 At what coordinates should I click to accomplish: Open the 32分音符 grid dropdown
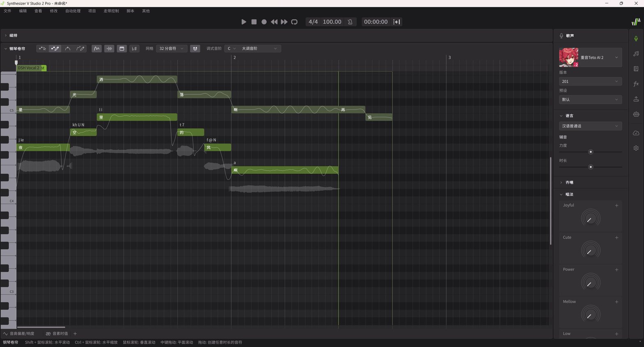tap(172, 48)
